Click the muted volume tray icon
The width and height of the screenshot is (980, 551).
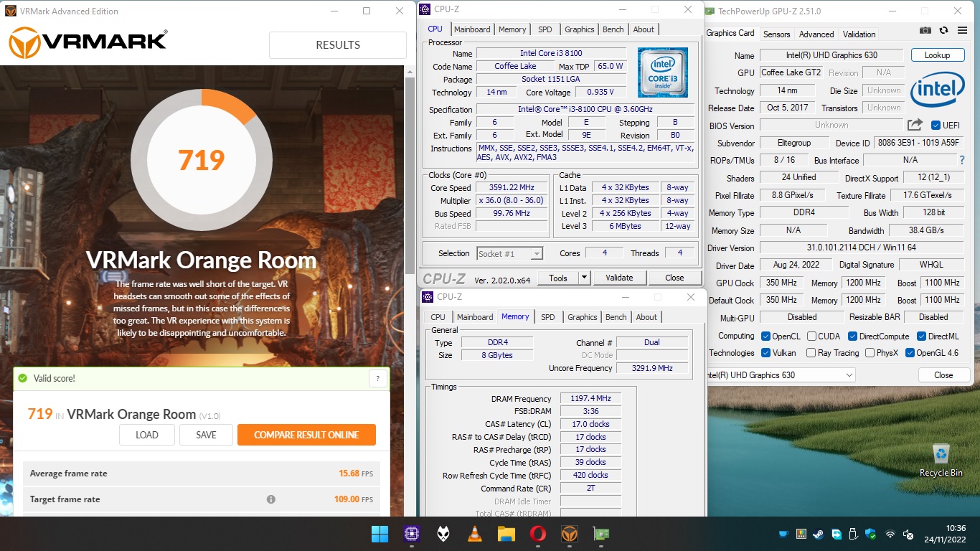pyautogui.click(x=908, y=534)
